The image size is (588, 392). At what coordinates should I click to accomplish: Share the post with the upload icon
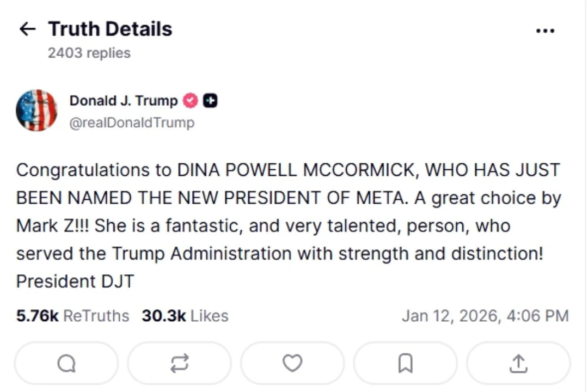click(518, 363)
